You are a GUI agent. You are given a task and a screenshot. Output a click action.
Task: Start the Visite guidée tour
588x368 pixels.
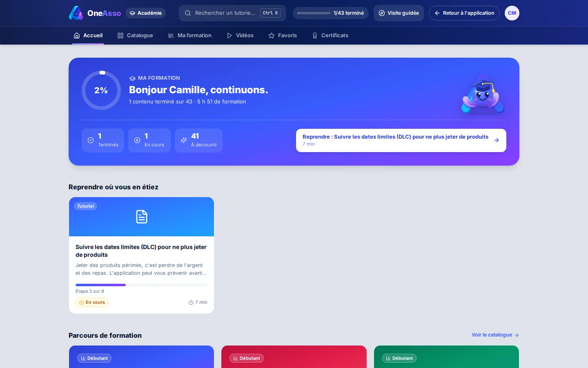pyautogui.click(x=399, y=13)
